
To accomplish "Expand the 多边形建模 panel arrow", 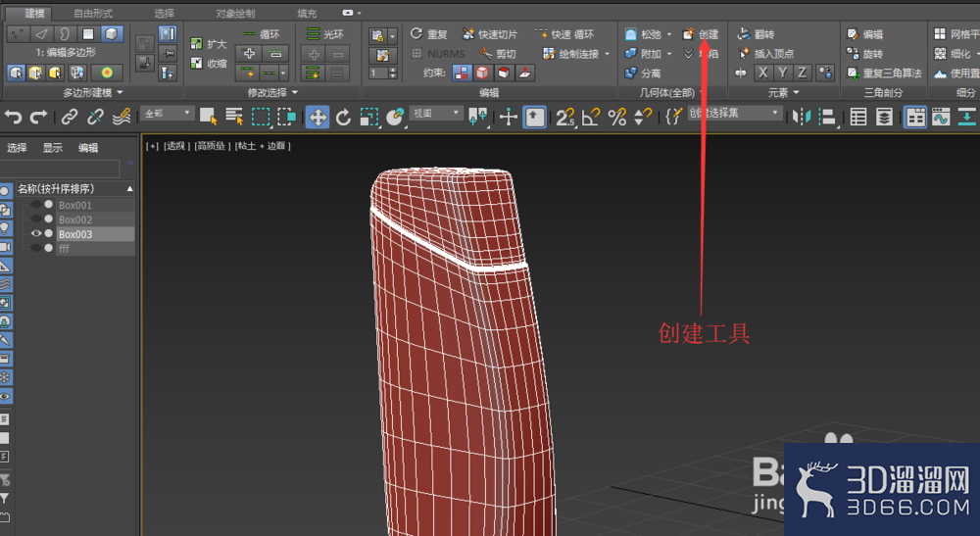I will click(x=120, y=92).
